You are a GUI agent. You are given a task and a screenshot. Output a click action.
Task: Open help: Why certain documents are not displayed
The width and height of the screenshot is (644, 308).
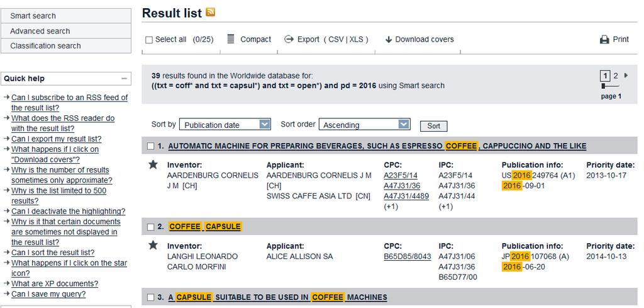65,232
